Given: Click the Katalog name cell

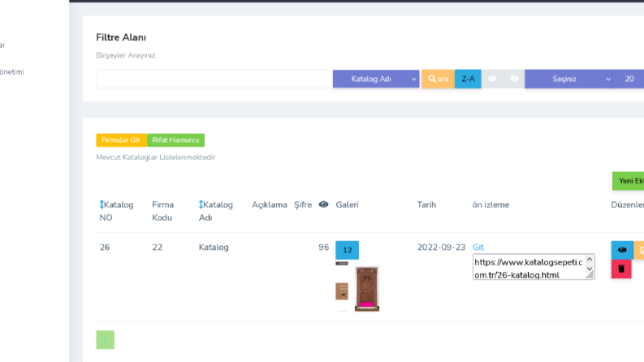Looking at the screenshot, I should (x=214, y=247).
